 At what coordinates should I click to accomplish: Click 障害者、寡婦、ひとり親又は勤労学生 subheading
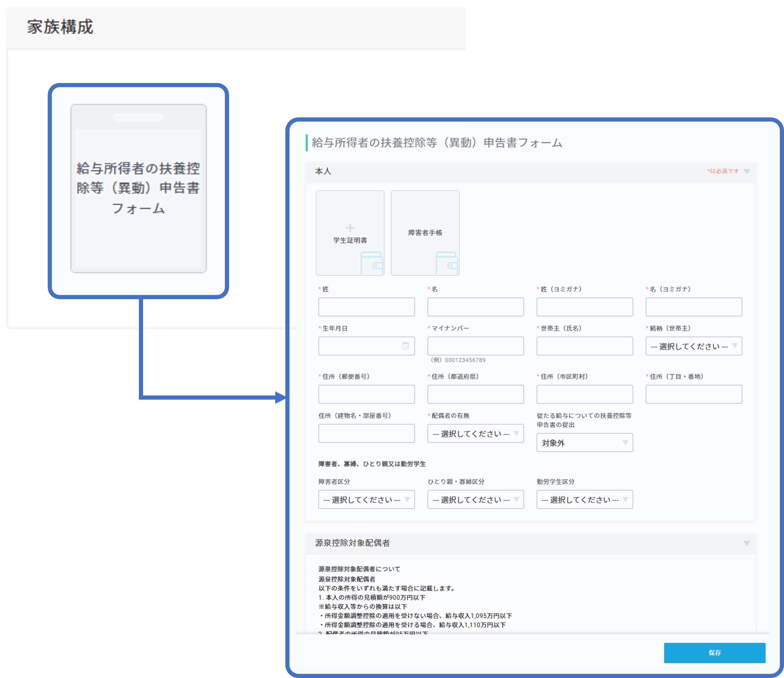coord(372,464)
